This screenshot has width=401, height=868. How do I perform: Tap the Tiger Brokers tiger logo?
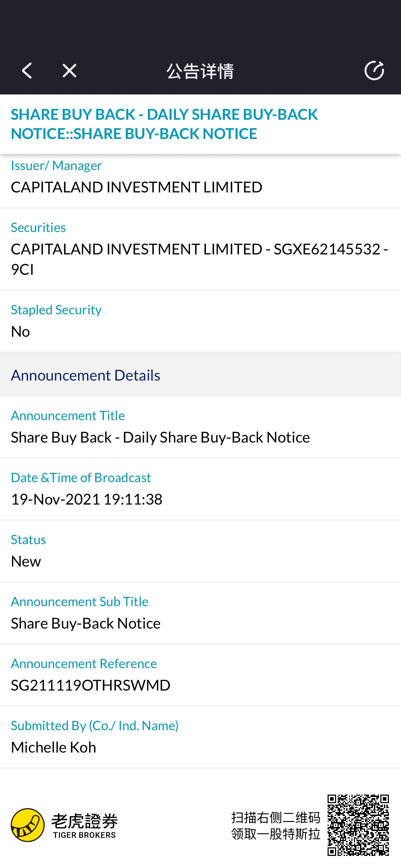[x=27, y=825]
